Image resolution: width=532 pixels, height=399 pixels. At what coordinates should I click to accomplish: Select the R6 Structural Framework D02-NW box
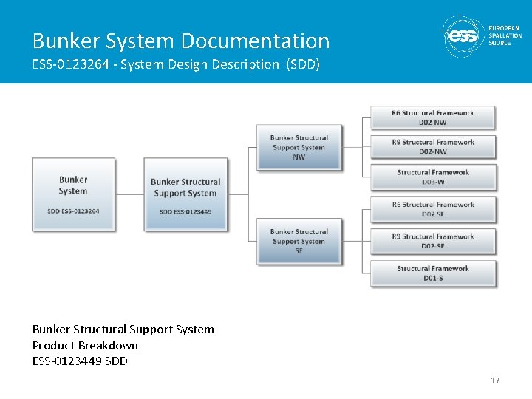tap(432, 117)
